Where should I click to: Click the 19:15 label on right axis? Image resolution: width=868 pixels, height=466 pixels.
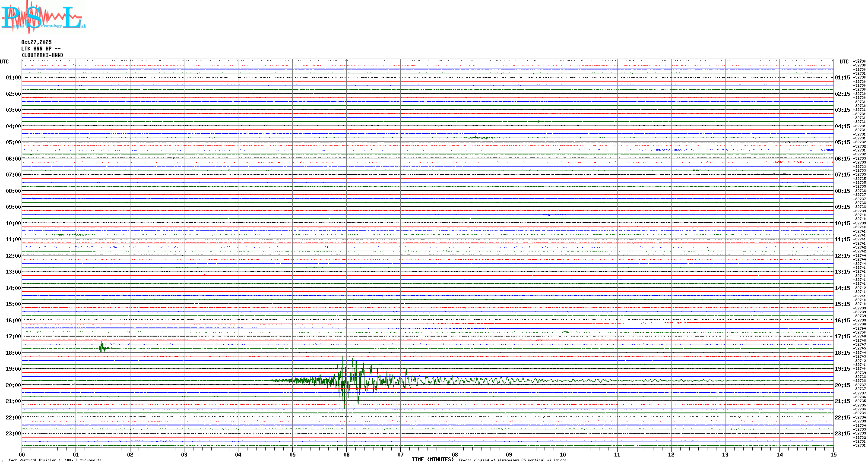842,369
